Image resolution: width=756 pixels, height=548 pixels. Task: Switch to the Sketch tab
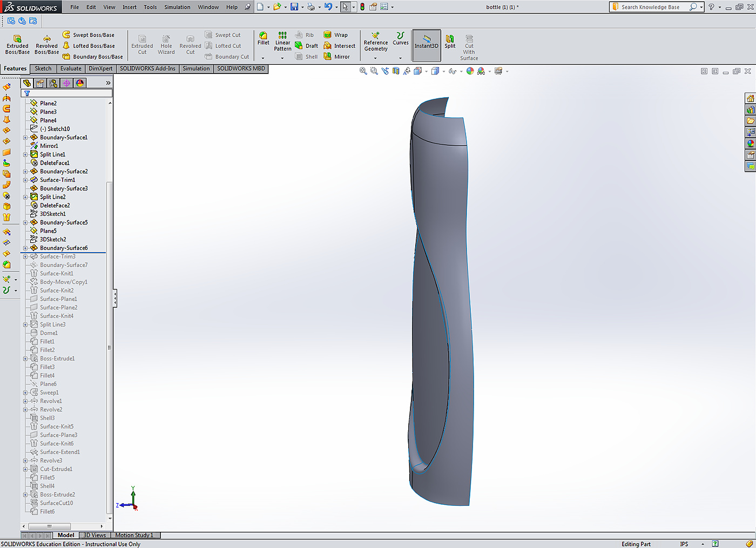(x=43, y=69)
